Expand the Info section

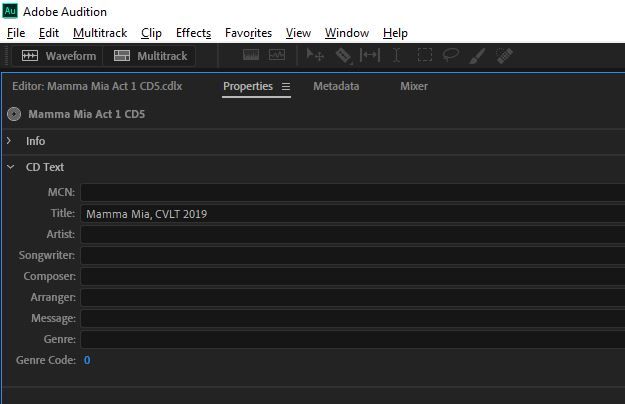(x=9, y=141)
